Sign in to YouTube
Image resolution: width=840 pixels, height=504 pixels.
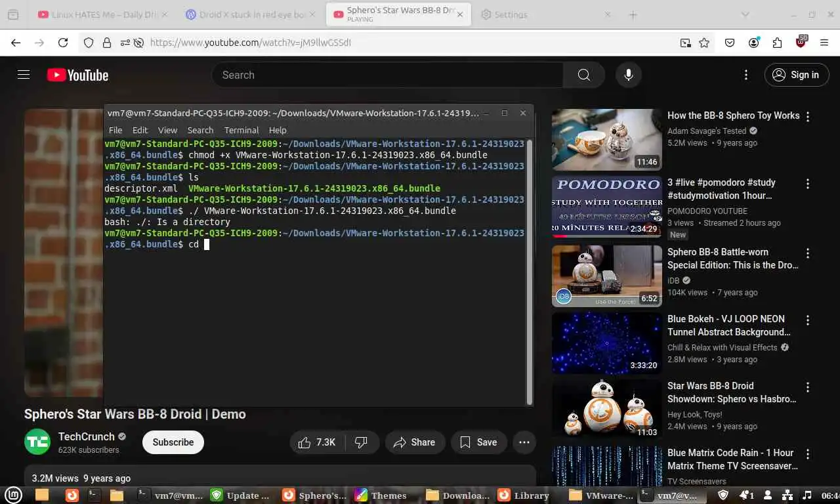[x=796, y=75]
